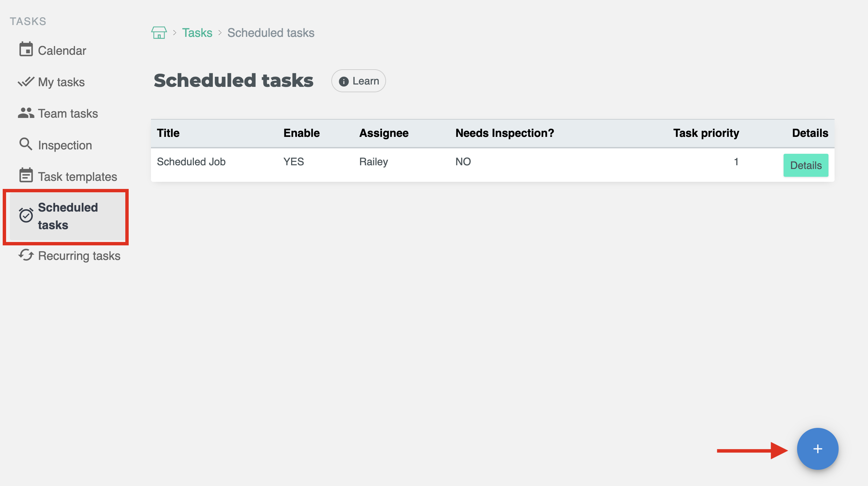Click the Needs Inspection? column header

505,133
